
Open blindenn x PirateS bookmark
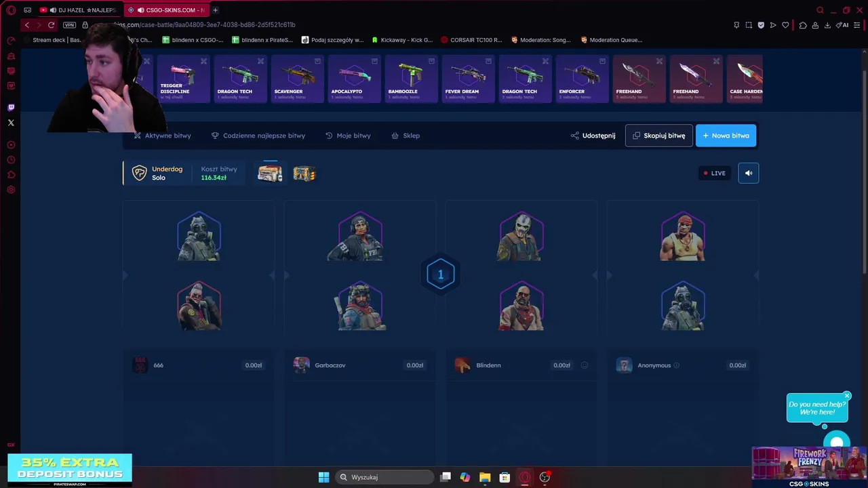pyautogui.click(x=262, y=40)
